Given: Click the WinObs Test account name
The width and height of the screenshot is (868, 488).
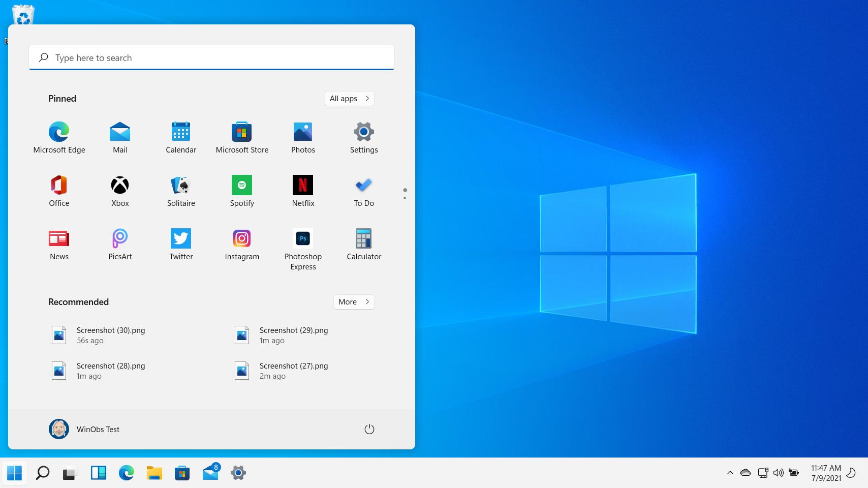Looking at the screenshot, I should pyautogui.click(x=98, y=429).
